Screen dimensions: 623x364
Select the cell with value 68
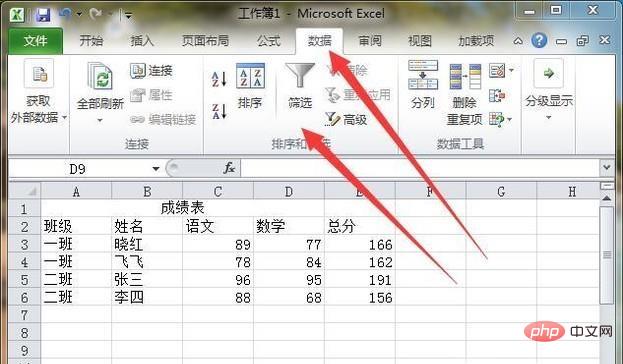pyautogui.click(x=289, y=297)
